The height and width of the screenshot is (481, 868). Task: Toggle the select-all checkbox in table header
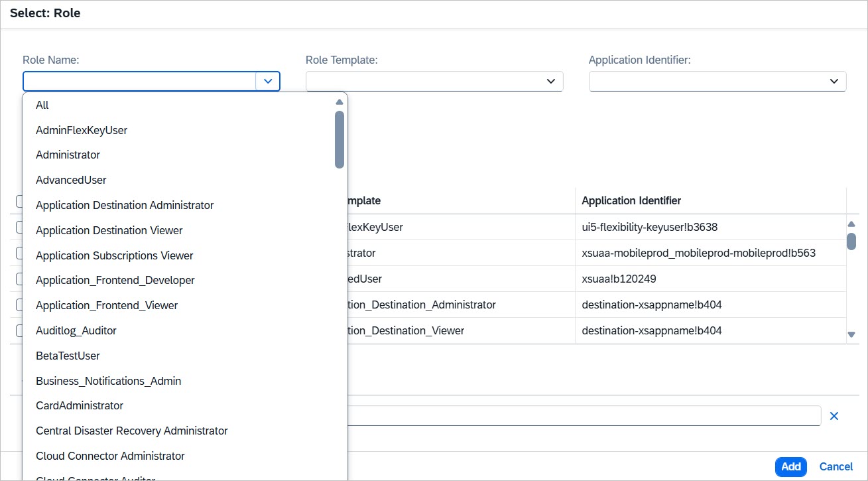click(x=19, y=201)
